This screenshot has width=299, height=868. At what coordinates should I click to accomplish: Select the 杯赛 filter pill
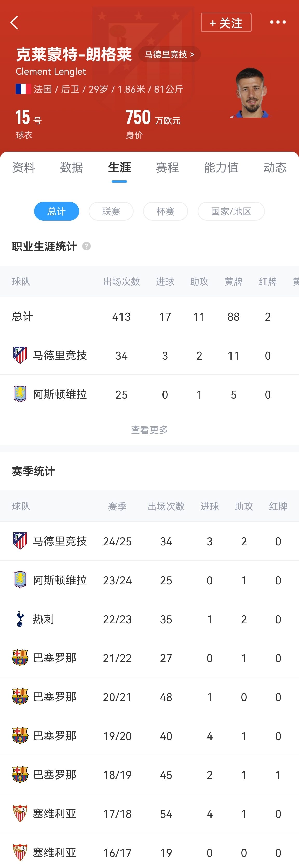(x=166, y=211)
